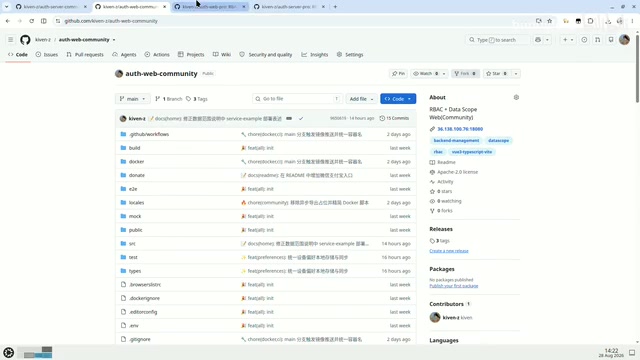Image resolution: width=640 pixels, height=360 pixels.
Task: Open the create new plus dropdown
Action: (x=568, y=40)
